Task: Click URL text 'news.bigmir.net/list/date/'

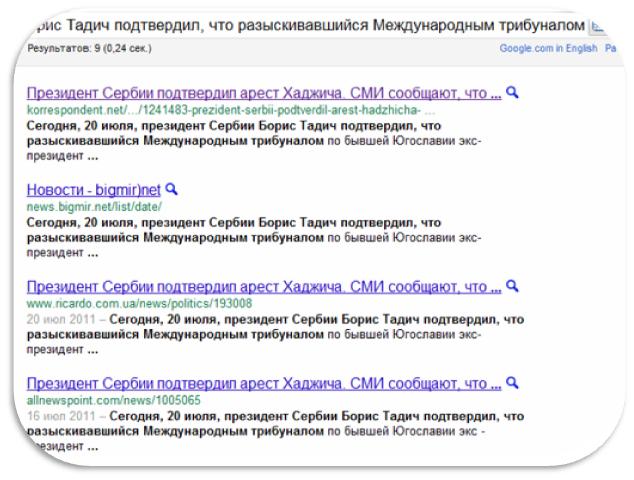Action: coord(94,207)
